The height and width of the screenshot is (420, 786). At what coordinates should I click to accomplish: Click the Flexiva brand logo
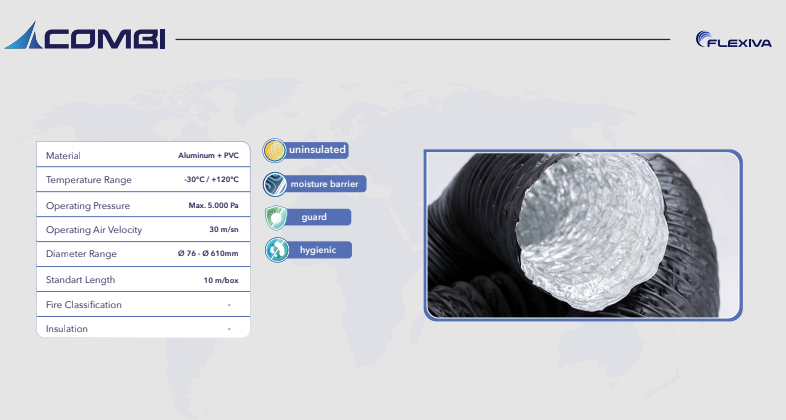(x=732, y=40)
